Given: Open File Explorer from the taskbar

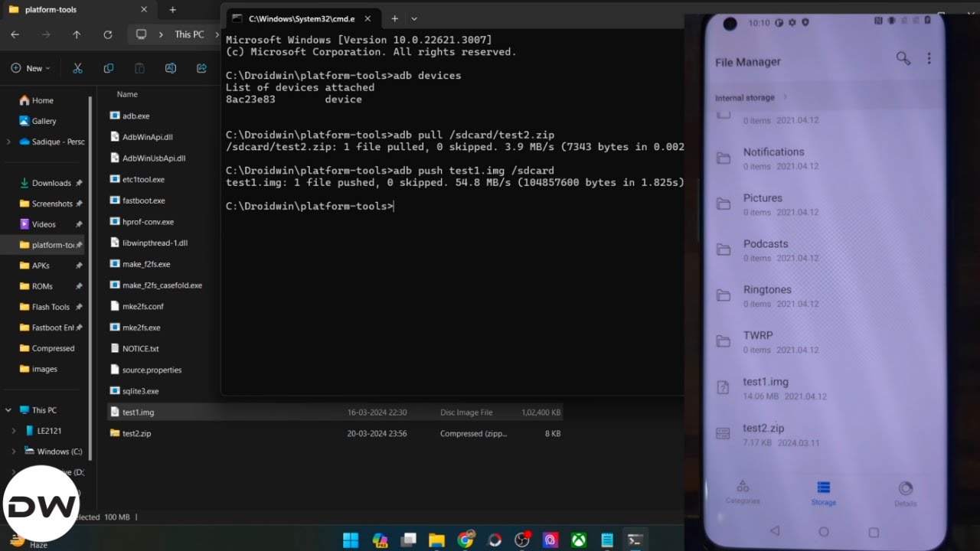Looking at the screenshot, I should (x=436, y=540).
